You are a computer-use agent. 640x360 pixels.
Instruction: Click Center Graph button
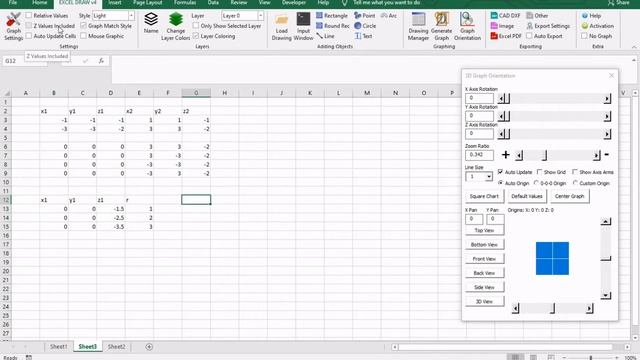[x=569, y=196]
